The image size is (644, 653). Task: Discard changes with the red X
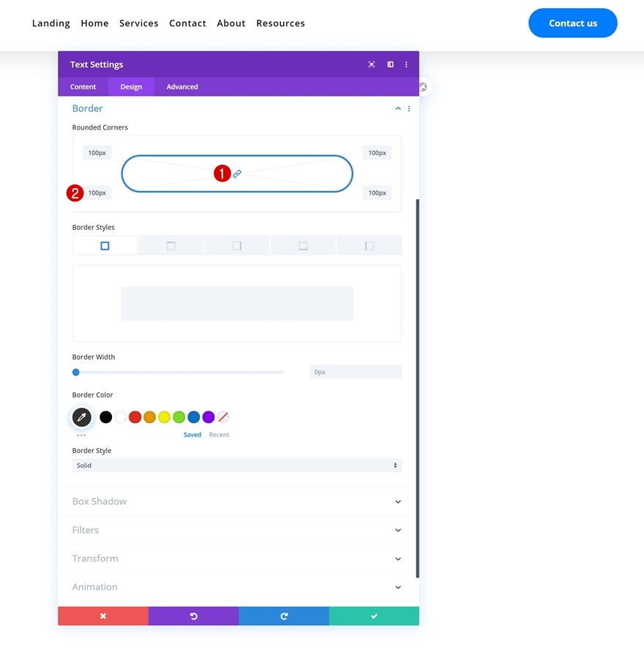(103, 616)
